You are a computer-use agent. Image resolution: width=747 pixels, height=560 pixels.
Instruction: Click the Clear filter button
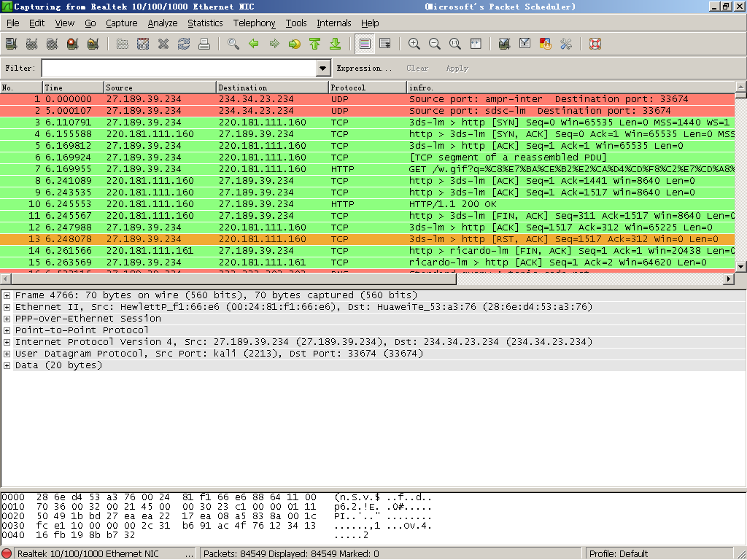coord(417,68)
